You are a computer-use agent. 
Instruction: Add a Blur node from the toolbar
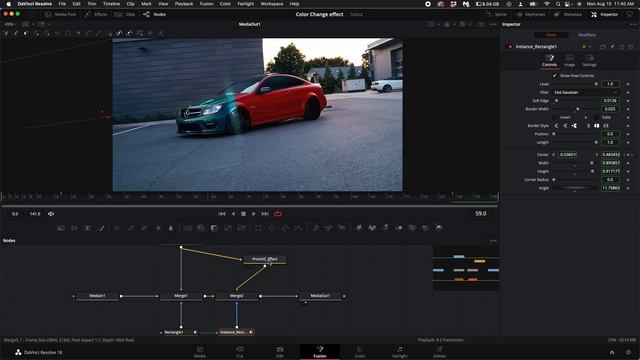(x=171, y=228)
